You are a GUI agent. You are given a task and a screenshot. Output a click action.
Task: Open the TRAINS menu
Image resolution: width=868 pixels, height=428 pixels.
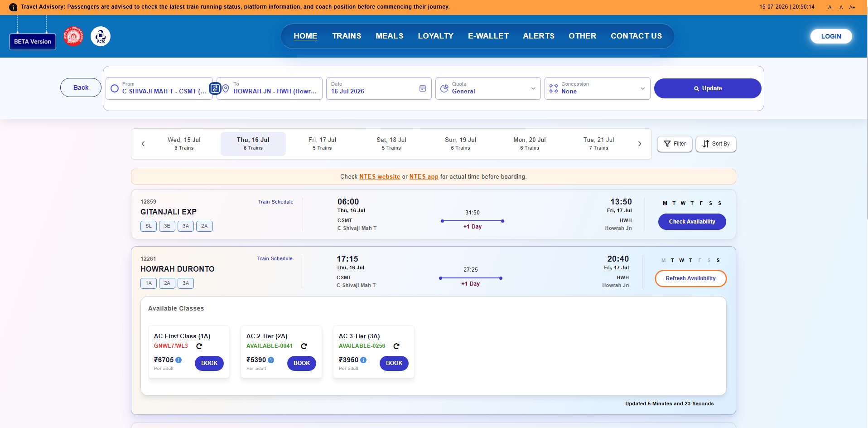347,36
